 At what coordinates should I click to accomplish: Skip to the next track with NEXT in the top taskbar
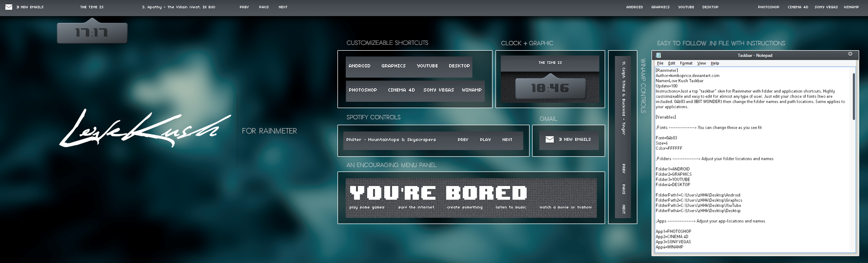(x=283, y=7)
